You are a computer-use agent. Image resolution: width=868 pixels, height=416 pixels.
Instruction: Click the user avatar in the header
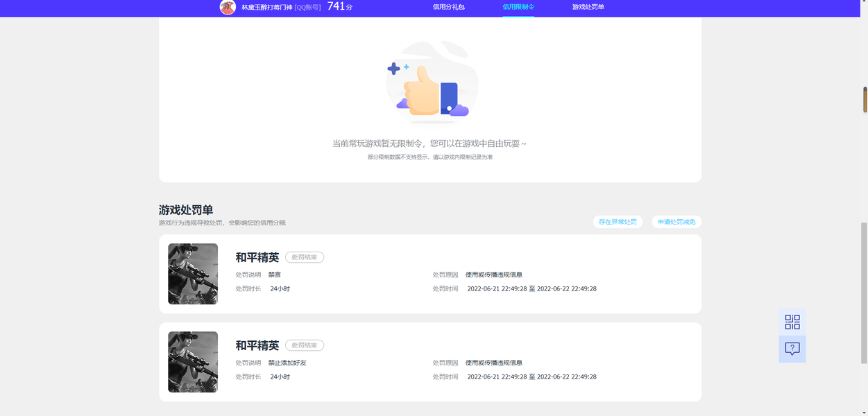(x=228, y=7)
